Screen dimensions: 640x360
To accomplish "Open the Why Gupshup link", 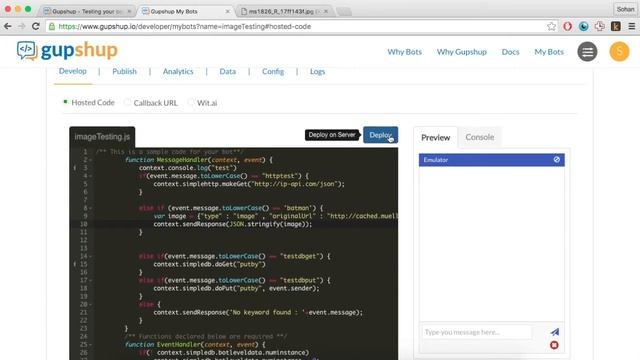I will [x=462, y=52].
